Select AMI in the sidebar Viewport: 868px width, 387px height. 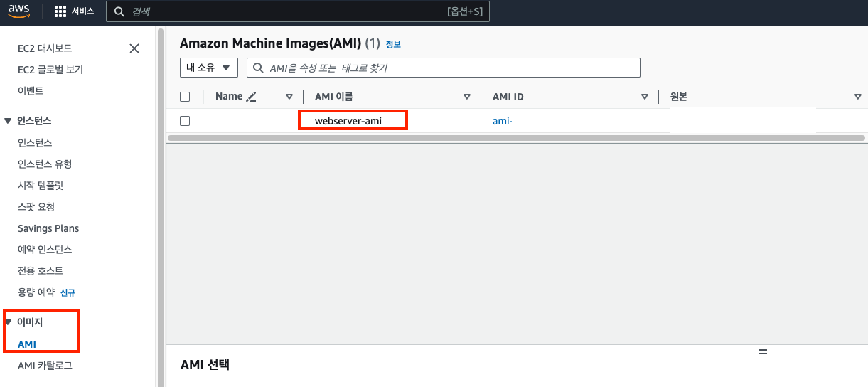(27, 344)
